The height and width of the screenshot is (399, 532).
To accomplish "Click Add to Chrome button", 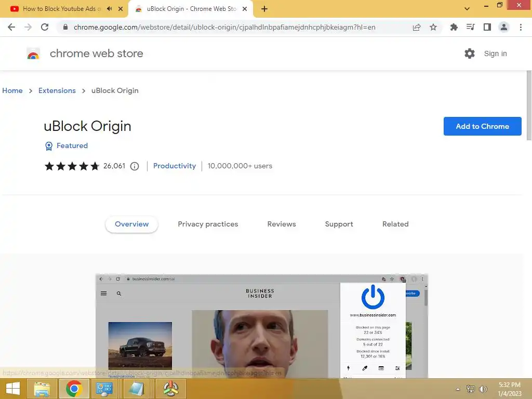I will (482, 126).
